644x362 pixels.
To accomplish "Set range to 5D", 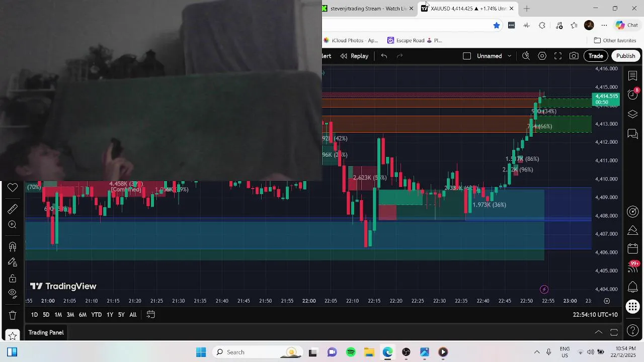I will 46,315.
